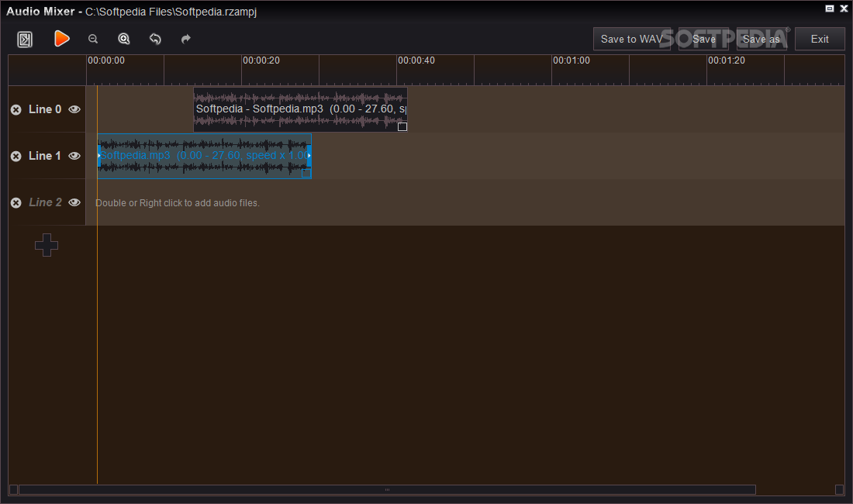The height and width of the screenshot is (504, 853).
Task: Click the Save as button
Action: pos(761,39)
